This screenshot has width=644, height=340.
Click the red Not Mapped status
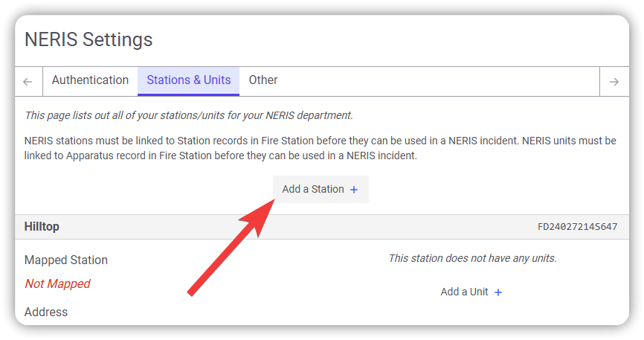coord(57,283)
